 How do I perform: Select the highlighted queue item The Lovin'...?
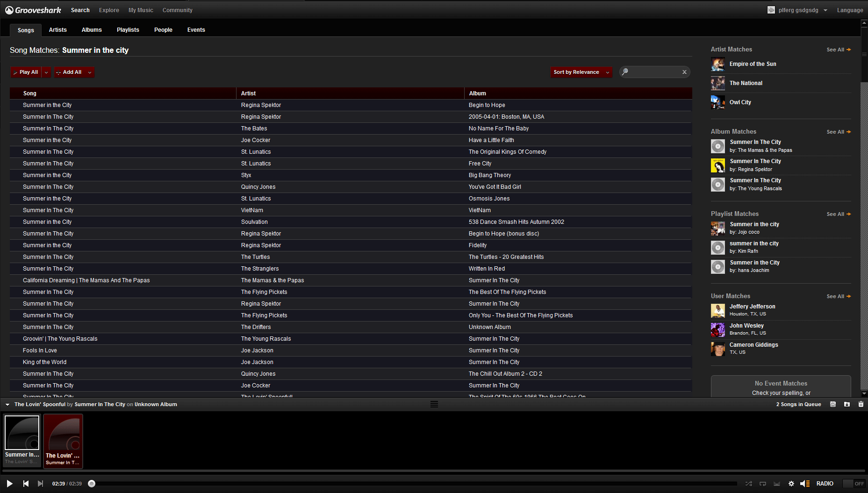[63, 441]
